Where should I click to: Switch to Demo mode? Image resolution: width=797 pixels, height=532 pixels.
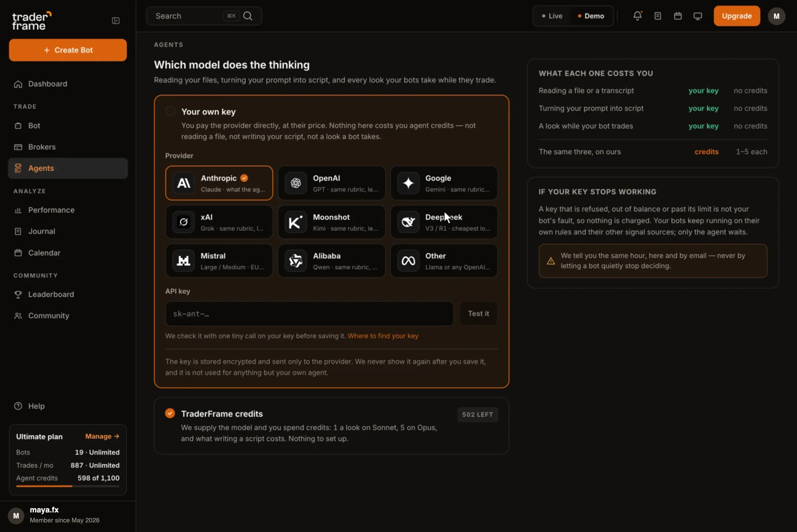(591, 16)
